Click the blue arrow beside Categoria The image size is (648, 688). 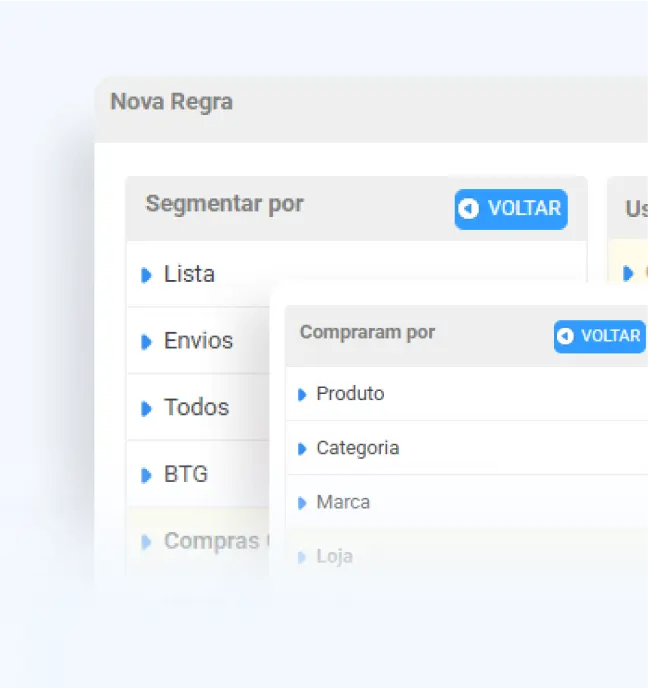click(302, 449)
